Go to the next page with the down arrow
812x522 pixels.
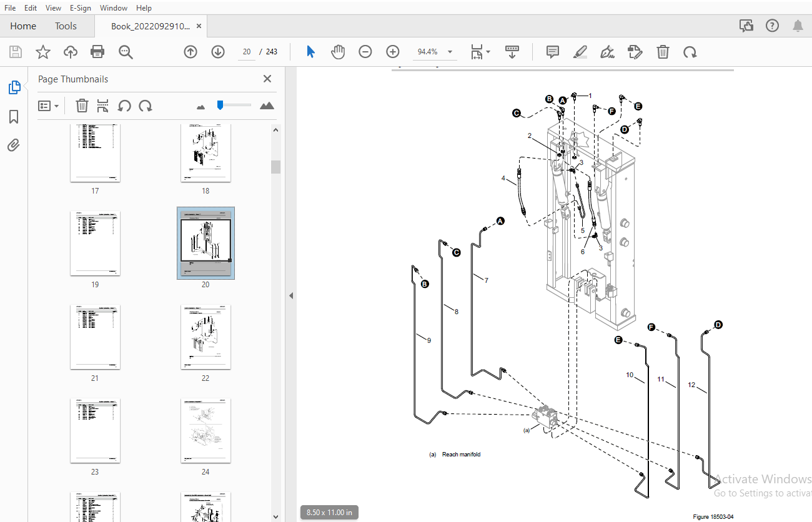[x=218, y=52]
